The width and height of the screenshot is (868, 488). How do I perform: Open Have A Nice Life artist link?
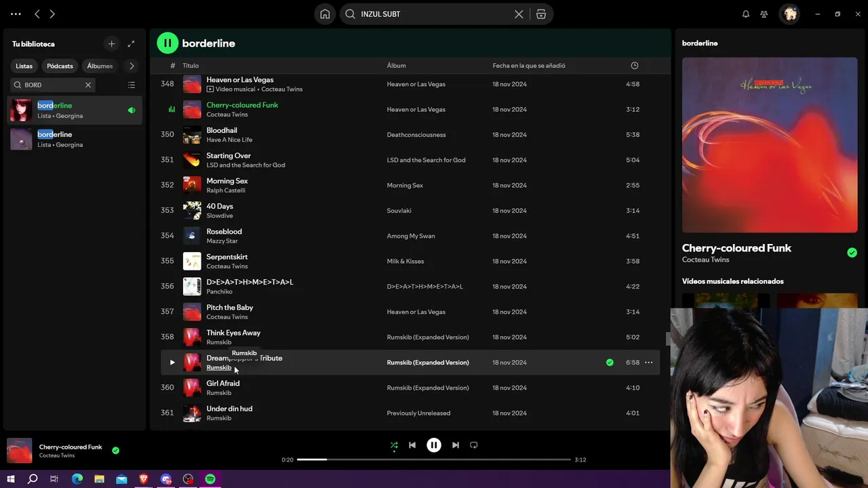tap(229, 140)
